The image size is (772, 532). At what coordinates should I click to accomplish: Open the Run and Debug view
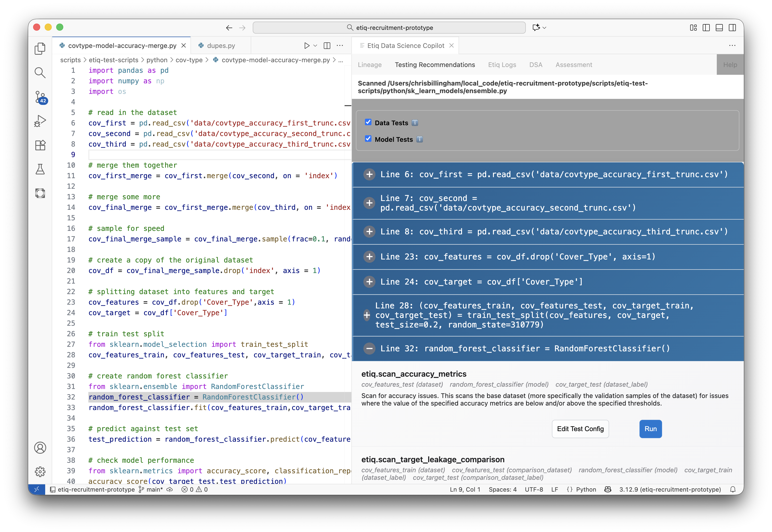[40, 121]
